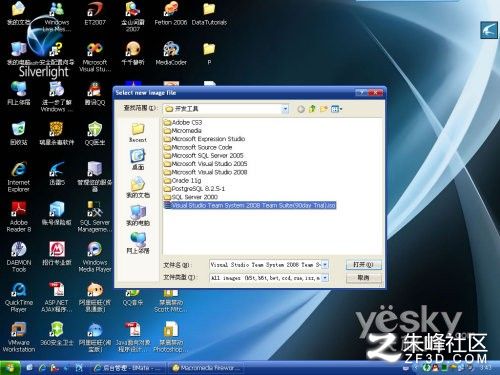Open the ET2007 desktop icon

click(x=95, y=14)
